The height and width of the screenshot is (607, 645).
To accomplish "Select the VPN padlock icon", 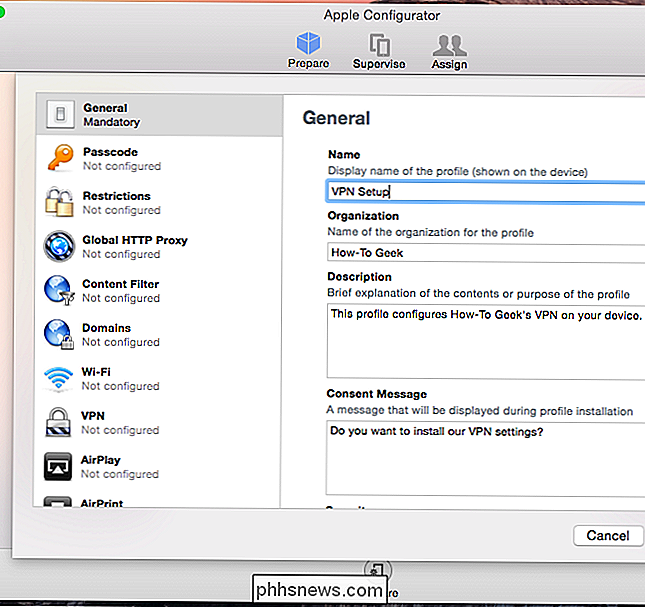I will (x=58, y=422).
